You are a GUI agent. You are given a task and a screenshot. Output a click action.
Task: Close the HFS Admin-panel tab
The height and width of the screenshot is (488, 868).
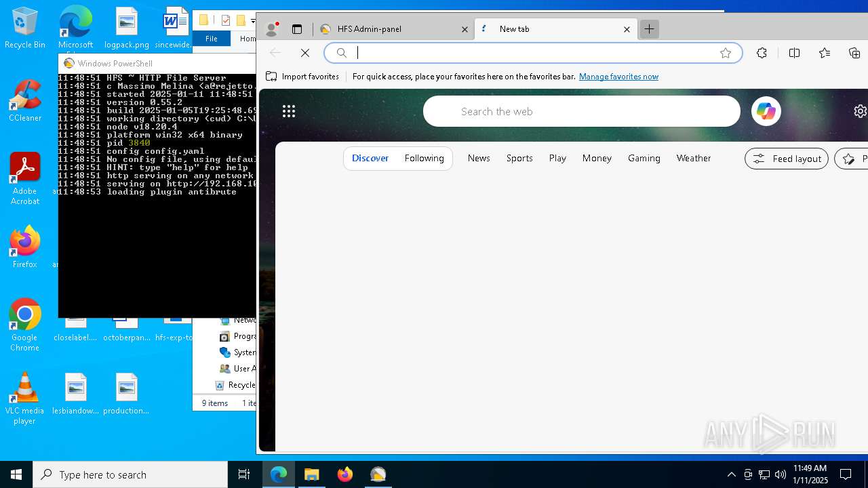465,29
